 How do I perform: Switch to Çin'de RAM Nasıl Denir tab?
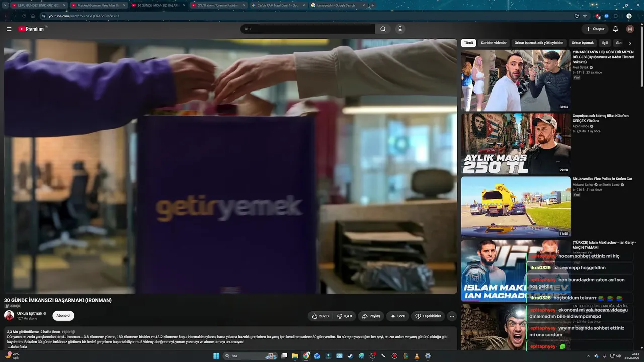tap(278, 5)
